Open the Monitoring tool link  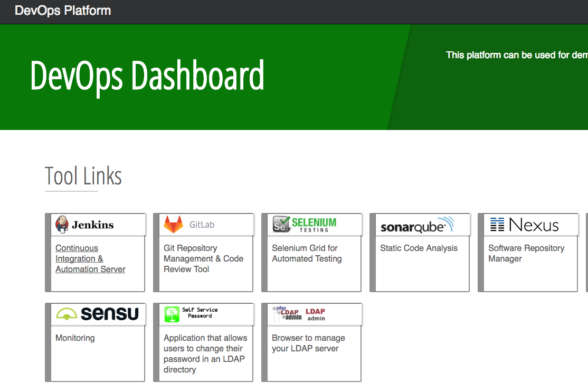pyautogui.click(x=75, y=338)
